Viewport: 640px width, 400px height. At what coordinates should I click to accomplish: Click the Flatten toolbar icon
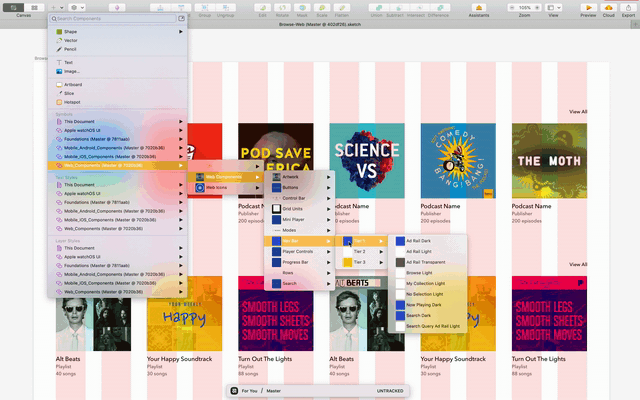(x=342, y=7)
